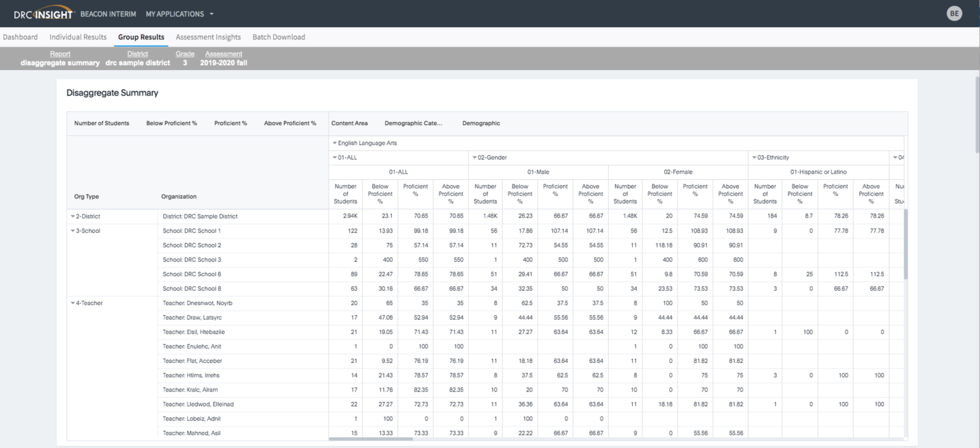Open the Individual Results tab
Viewport: 980px width, 448px height.
(78, 37)
